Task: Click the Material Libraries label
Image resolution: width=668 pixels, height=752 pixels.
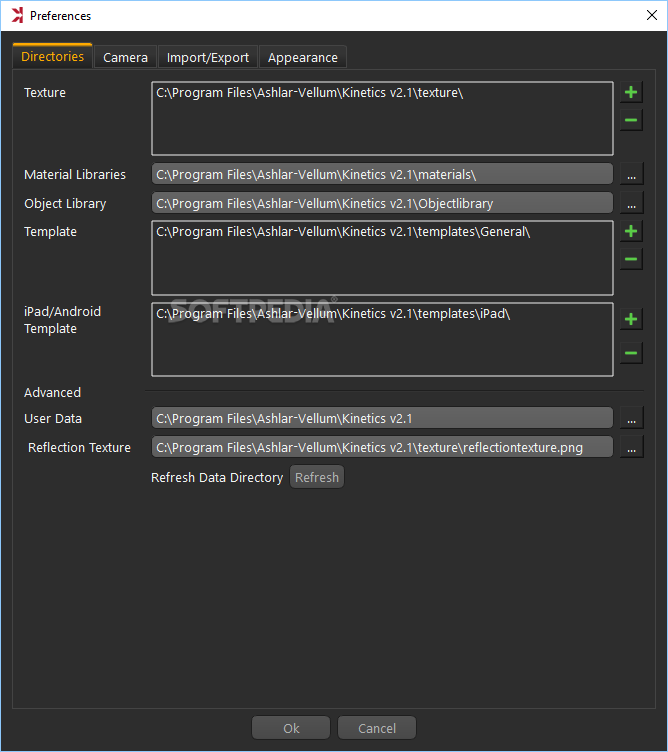Action: point(75,175)
